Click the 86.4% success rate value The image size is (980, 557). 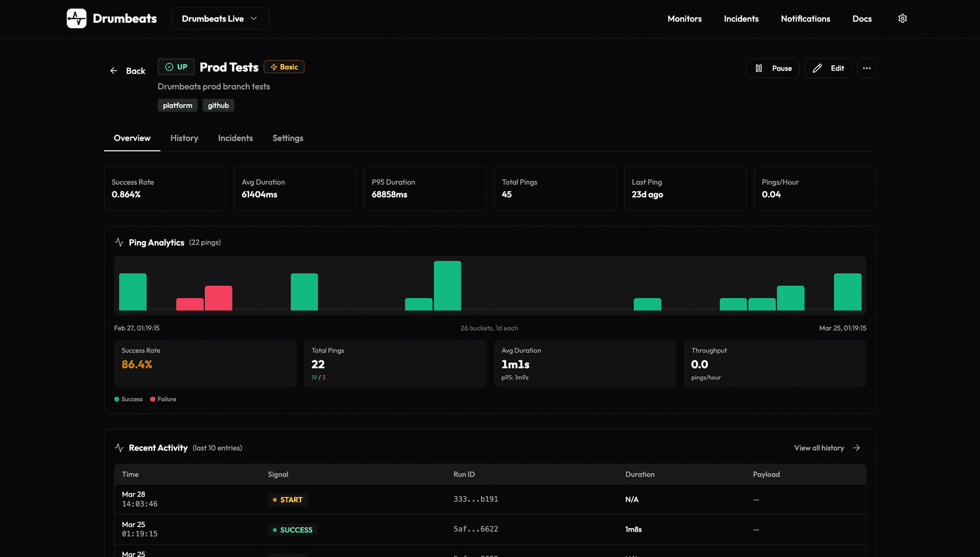click(x=137, y=365)
